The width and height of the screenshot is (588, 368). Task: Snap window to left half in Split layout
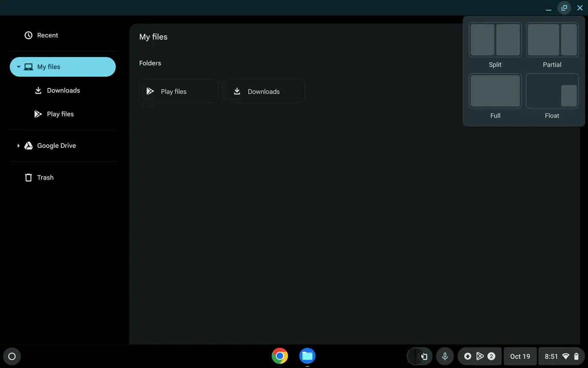(482, 40)
